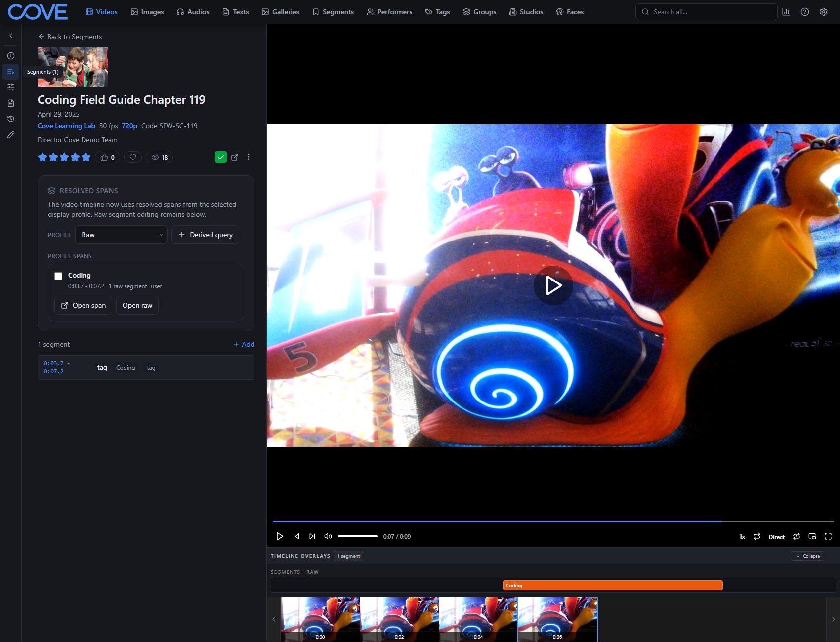Open the Direct stream mode selector
This screenshot has width=840, height=642.
(x=776, y=537)
